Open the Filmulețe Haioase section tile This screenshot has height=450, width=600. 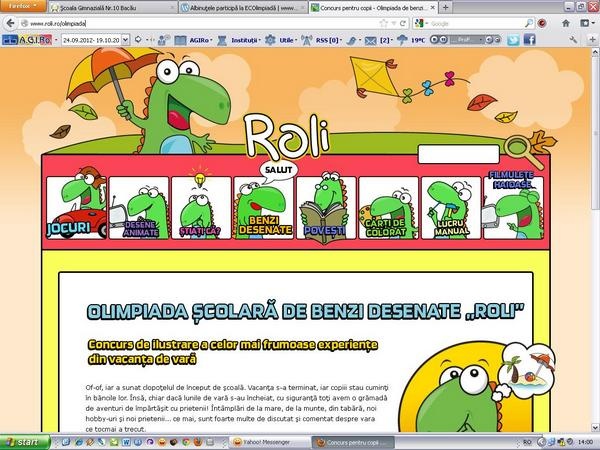pos(514,208)
